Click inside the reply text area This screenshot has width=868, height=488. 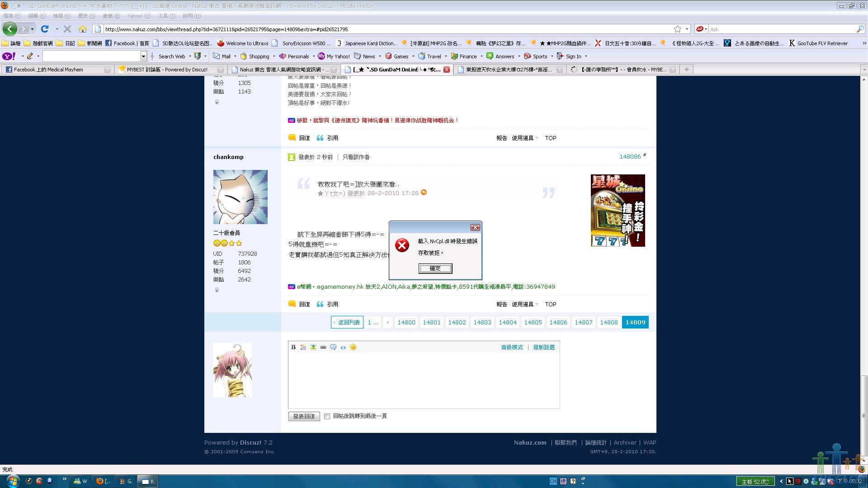[x=424, y=380]
